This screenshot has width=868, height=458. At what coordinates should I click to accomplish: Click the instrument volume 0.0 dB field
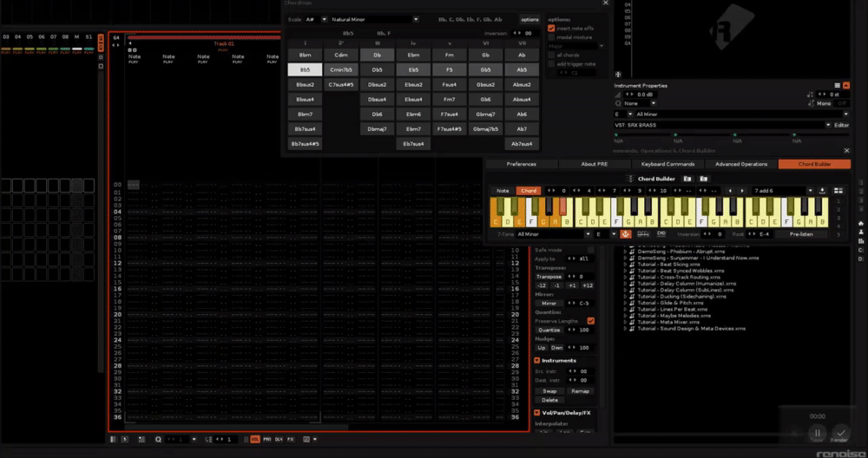point(641,95)
